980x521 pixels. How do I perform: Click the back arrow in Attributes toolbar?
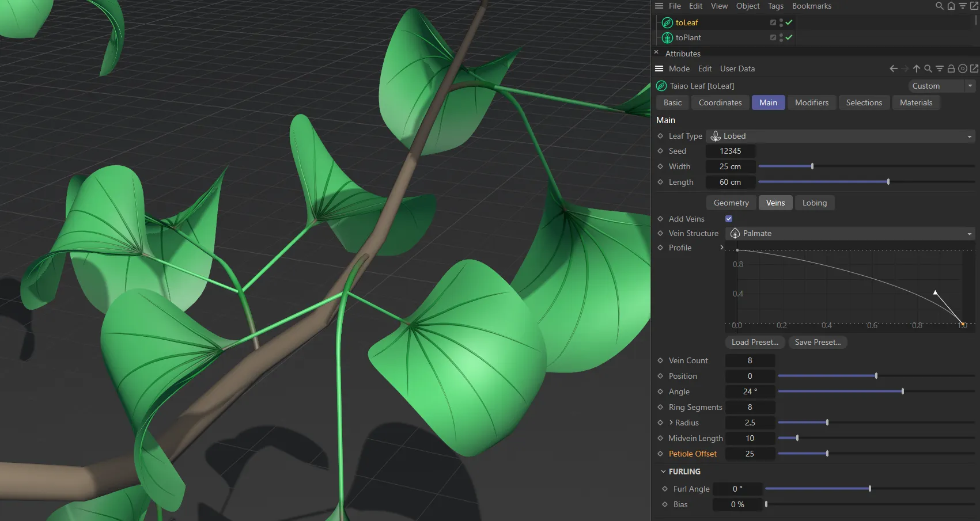893,69
